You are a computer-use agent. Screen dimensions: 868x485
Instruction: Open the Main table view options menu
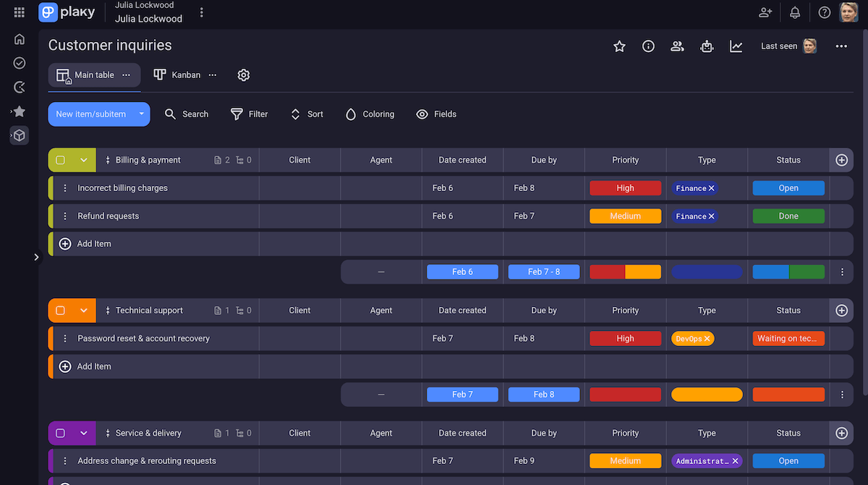(126, 75)
